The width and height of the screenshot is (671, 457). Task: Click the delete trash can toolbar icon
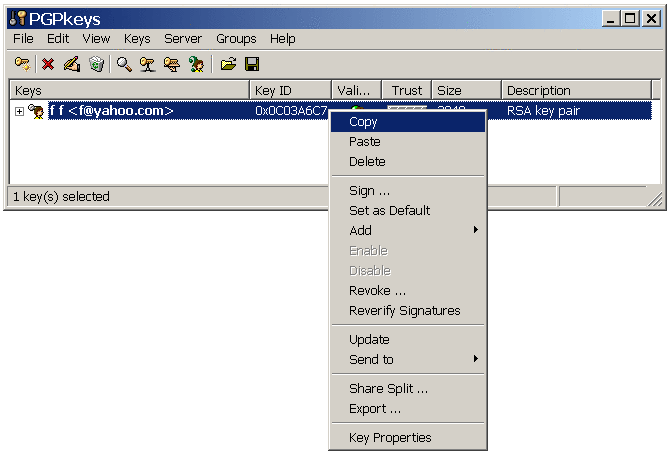(x=97, y=64)
